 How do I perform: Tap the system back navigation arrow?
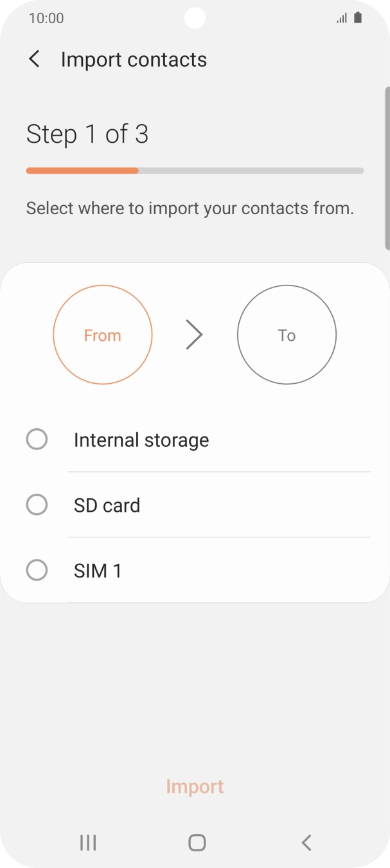pos(306,842)
